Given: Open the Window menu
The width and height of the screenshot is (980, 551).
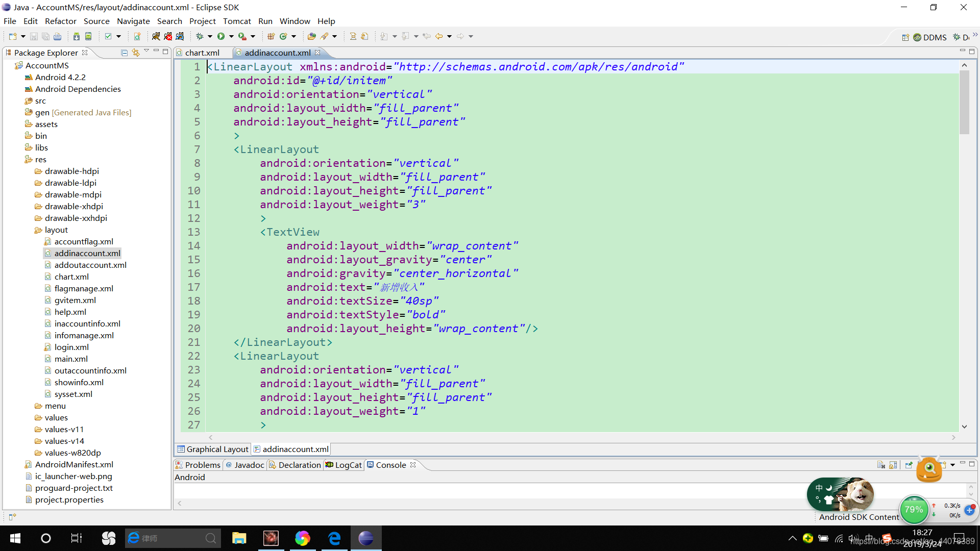Looking at the screenshot, I should click(x=293, y=21).
